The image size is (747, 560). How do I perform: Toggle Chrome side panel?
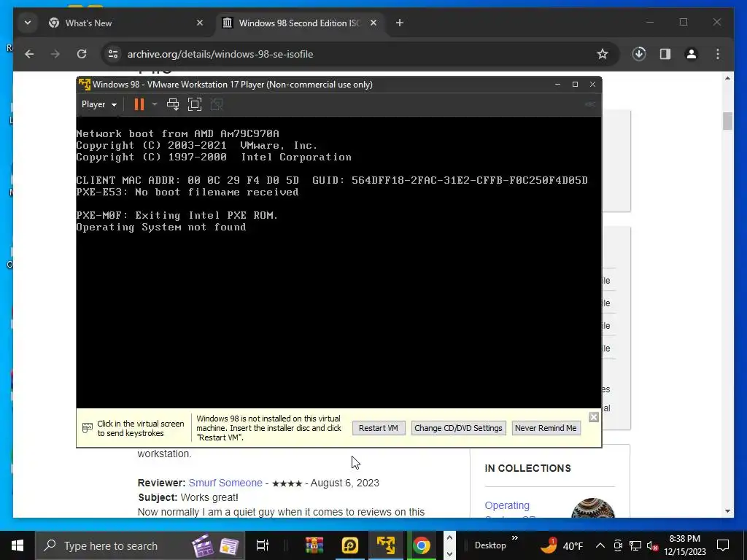(665, 54)
